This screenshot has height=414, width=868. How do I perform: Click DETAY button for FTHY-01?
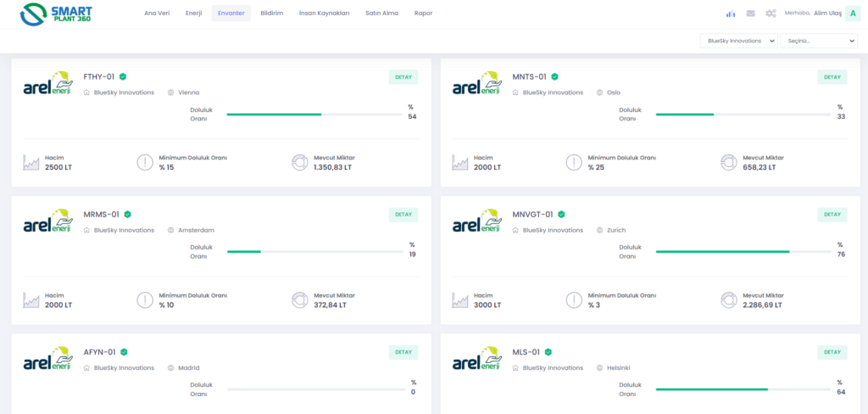click(x=403, y=77)
